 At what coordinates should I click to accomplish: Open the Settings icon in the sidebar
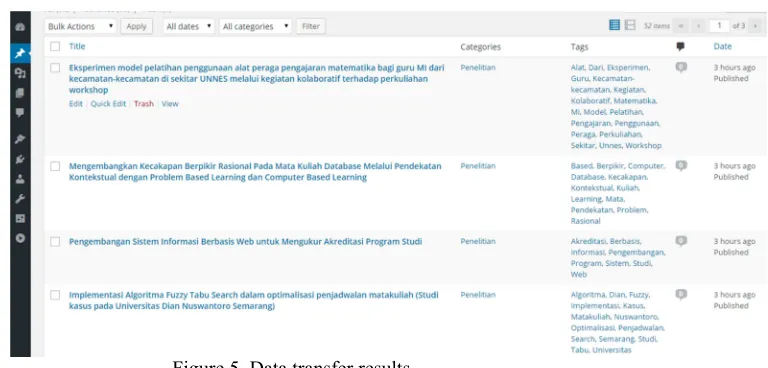click(20, 219)
